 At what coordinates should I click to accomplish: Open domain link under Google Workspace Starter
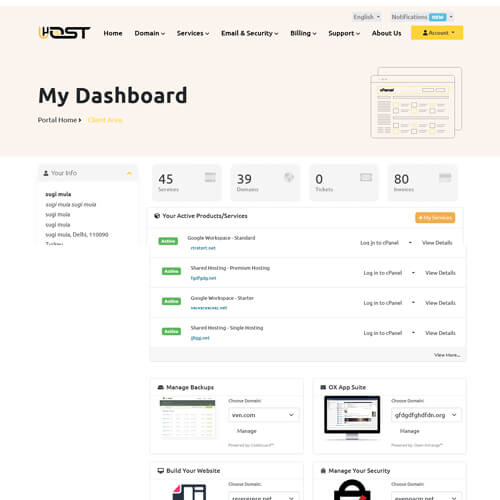point(209,308)
